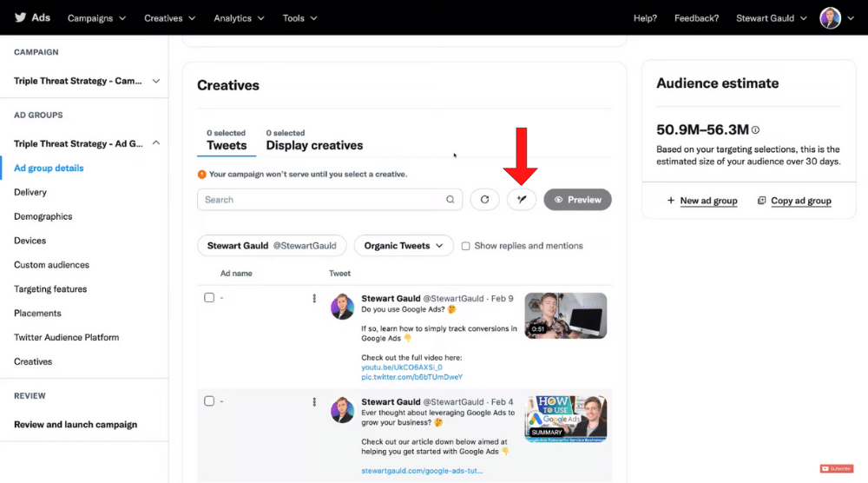Open the Tools menu

pos(300,18)
